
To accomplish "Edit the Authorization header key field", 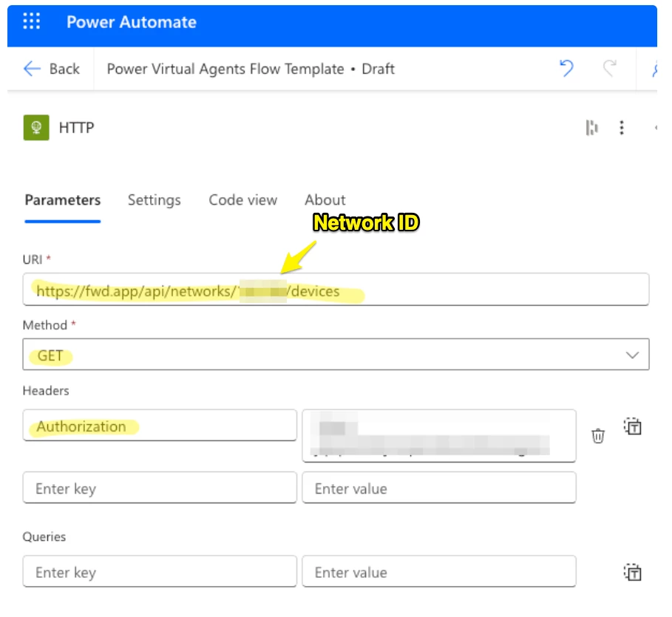I will point(160,425).
